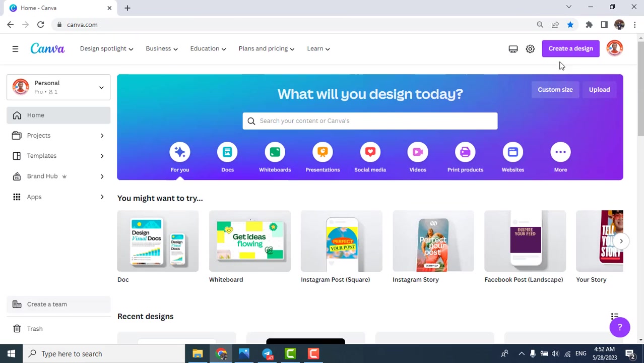
Task: Click the Social media icon
Action: (370, 152)
